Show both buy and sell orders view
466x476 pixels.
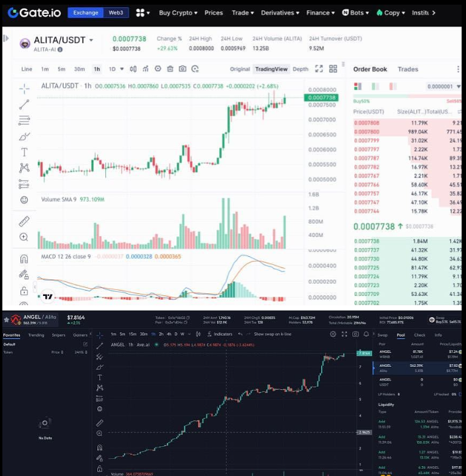pyautogui.click(x=357, y=87)
